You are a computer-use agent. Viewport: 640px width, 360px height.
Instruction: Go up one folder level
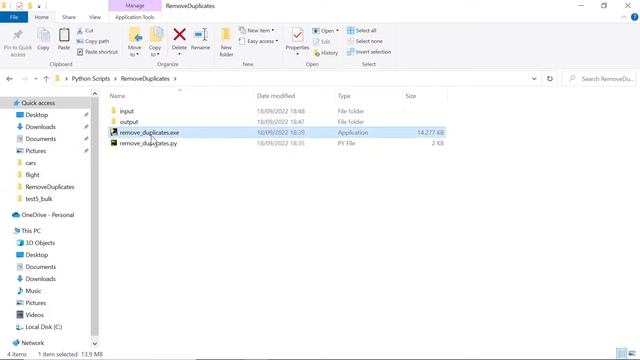(46, 79)
